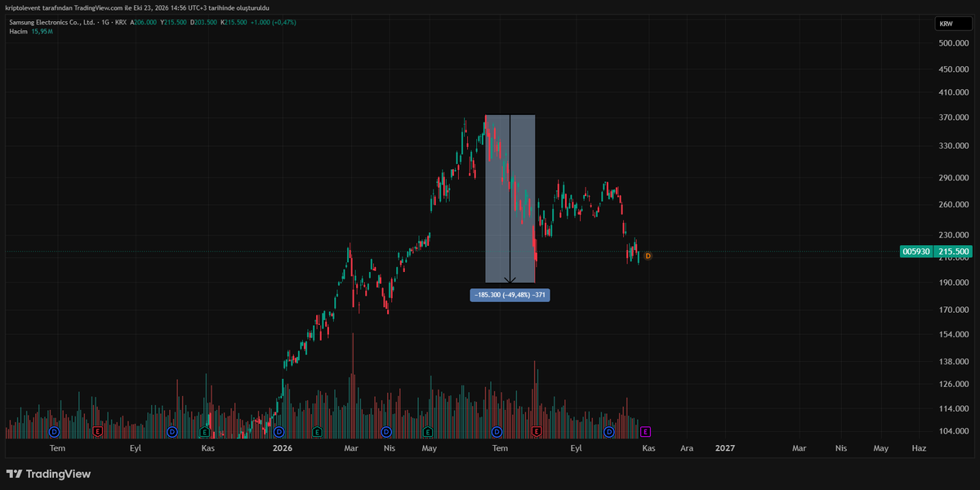Click the Haz month label on time axis
Image resolution: width=980 pixels, height=490 pixels.
(x=919, y=448)
